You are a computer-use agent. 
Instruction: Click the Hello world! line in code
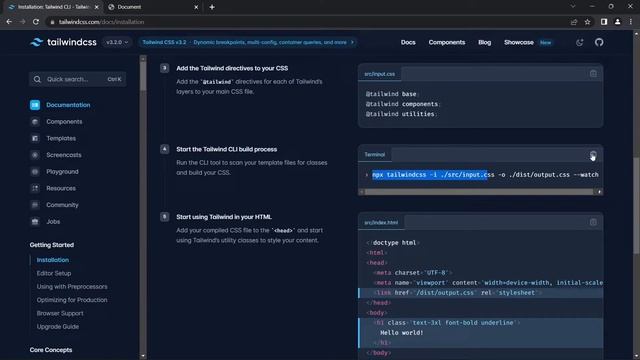click(401, 333)
